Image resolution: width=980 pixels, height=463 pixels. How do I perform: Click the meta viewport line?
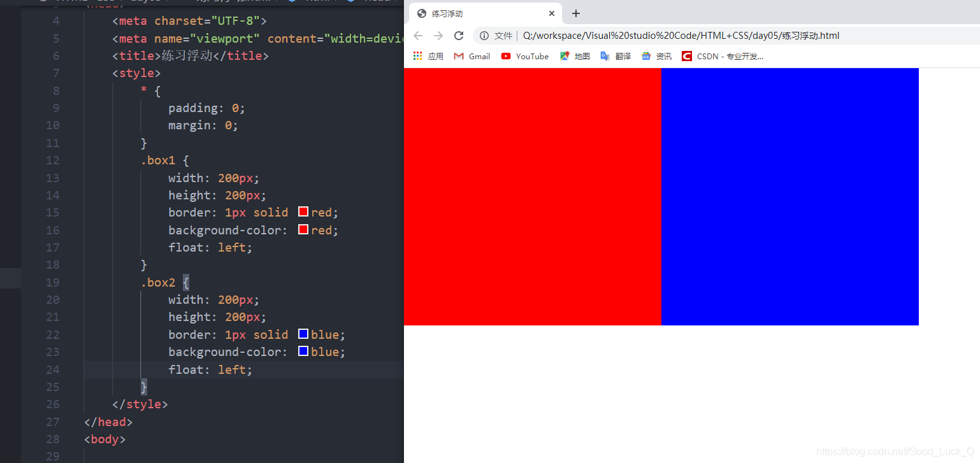point(258,39)
